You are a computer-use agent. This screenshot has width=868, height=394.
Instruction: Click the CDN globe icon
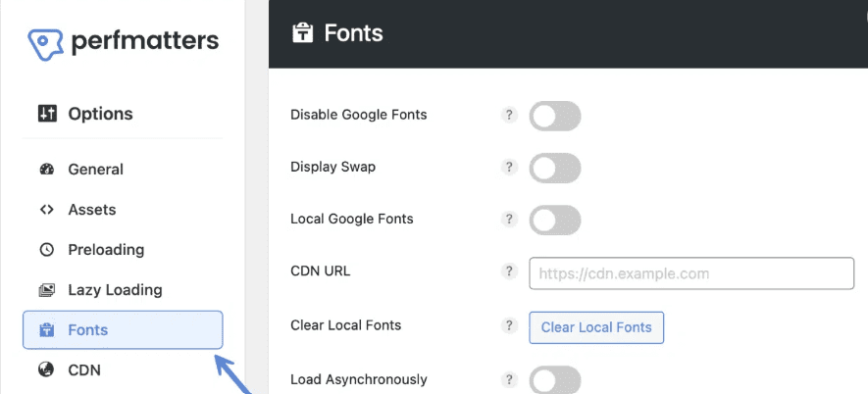tap(47, 369)
